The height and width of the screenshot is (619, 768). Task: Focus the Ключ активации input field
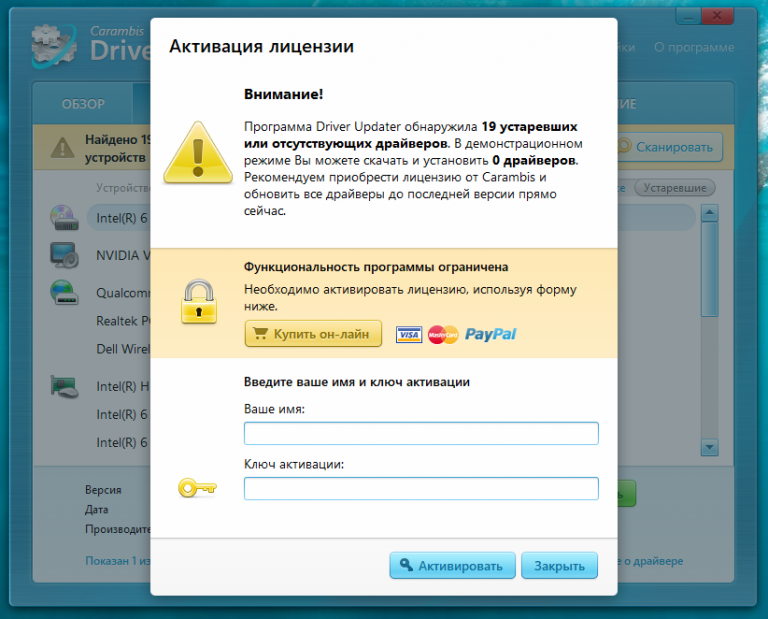point(421,489)
